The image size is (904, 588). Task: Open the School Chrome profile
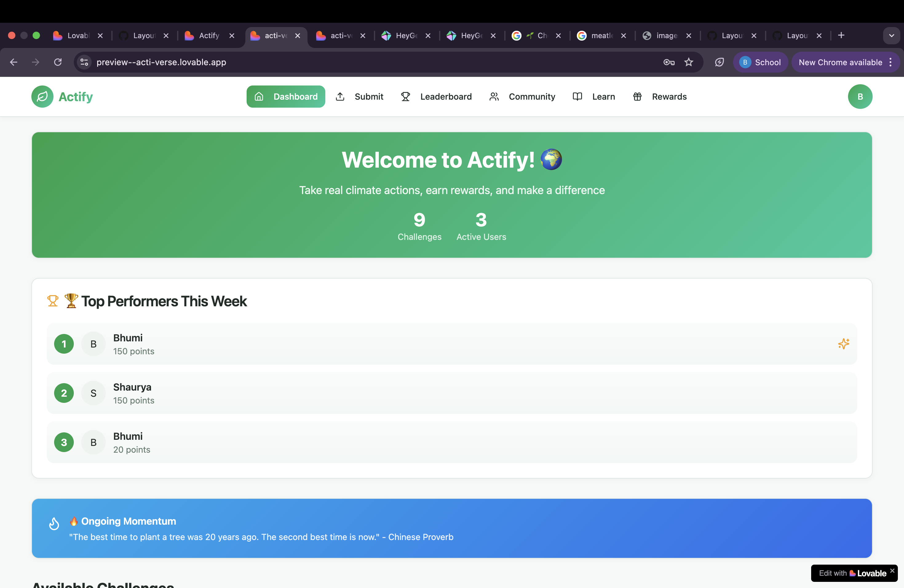point(760,62)
